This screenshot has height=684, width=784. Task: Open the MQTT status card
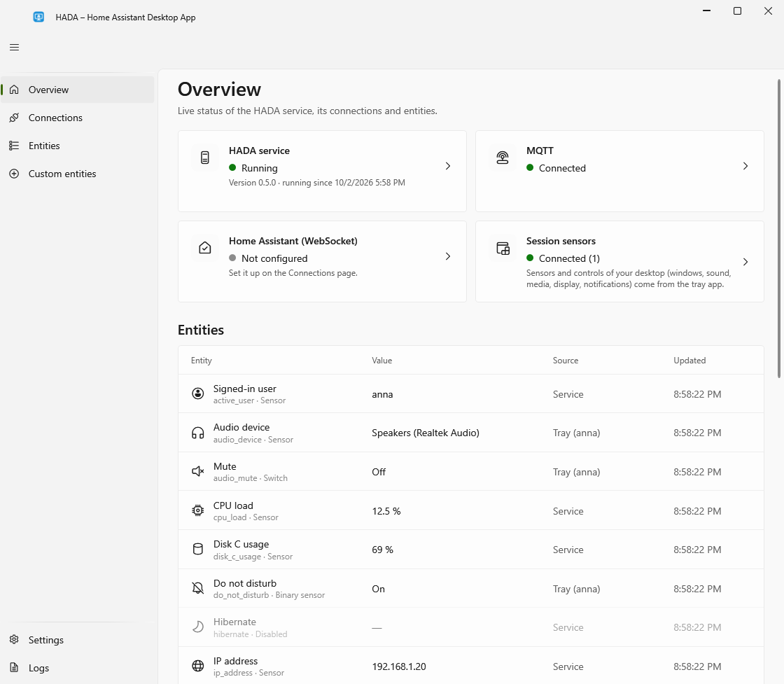pyautogui.click(x=619, y=171)
